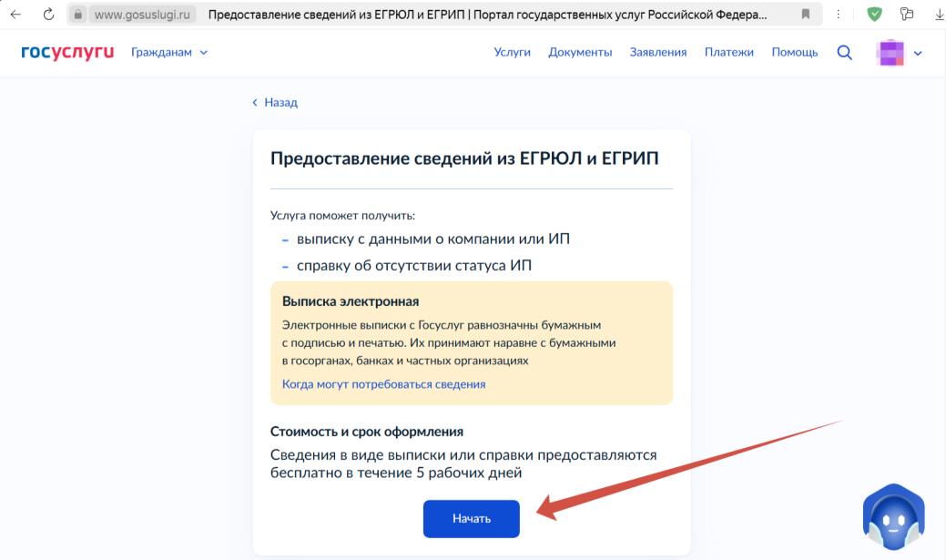946x560 pixels.
Task: Click the Госуслуги logo
Action: (x=67, y=52)
